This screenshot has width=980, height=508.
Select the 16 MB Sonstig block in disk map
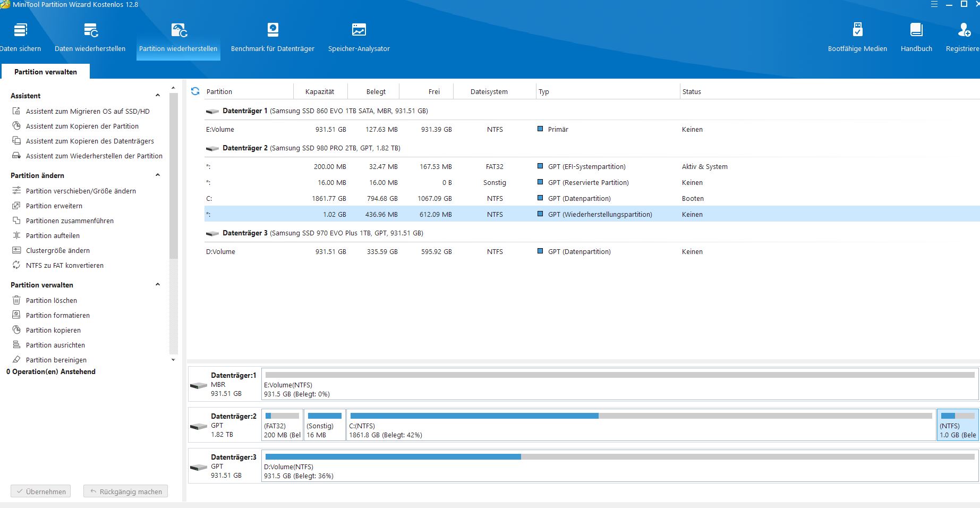pyautogui.click(x=325, y=425)
